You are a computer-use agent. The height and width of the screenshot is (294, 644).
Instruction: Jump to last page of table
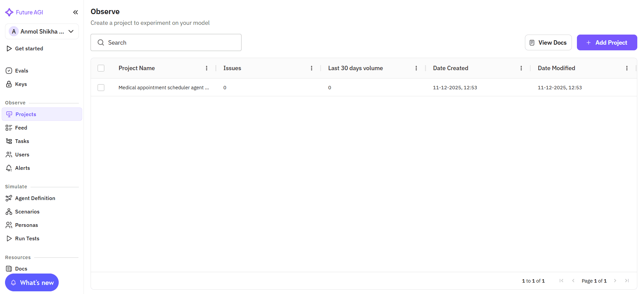coord(627,281)
